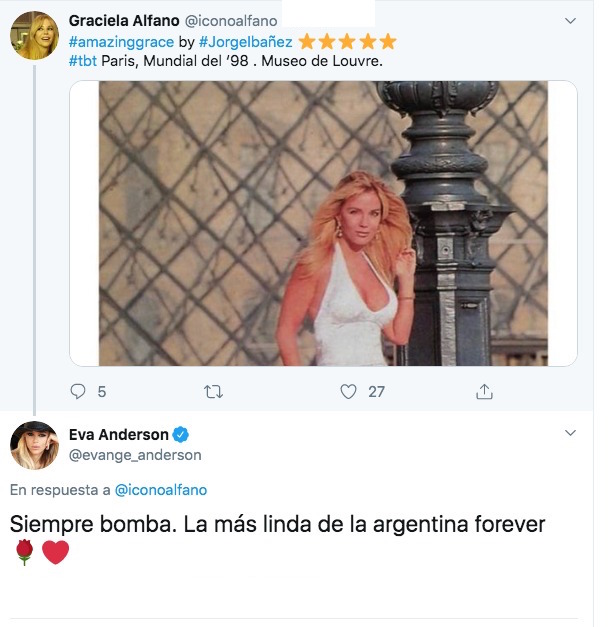Share Graciela Alfano's tweet
611x627 pixels.
(x=484, y=392)
